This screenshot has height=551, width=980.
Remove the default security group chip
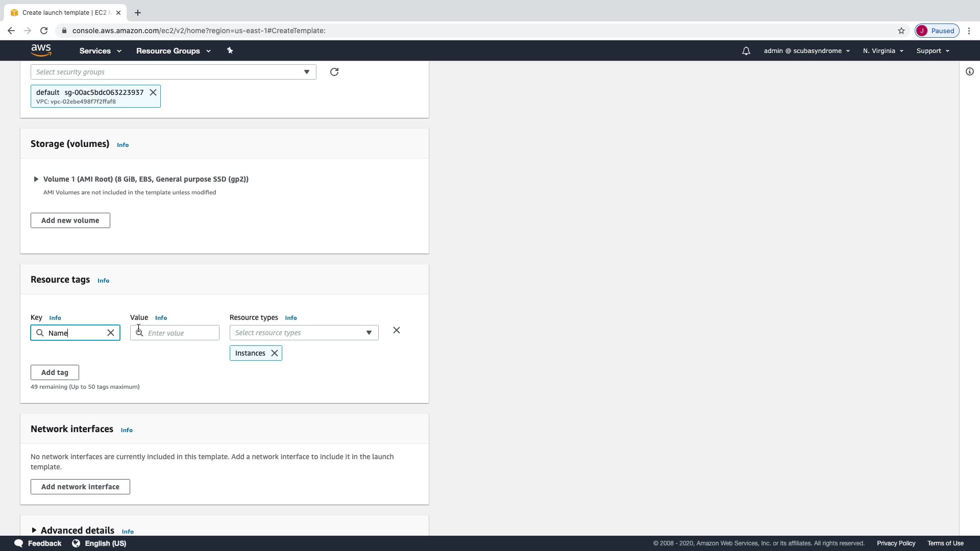(x=153, y=92)
